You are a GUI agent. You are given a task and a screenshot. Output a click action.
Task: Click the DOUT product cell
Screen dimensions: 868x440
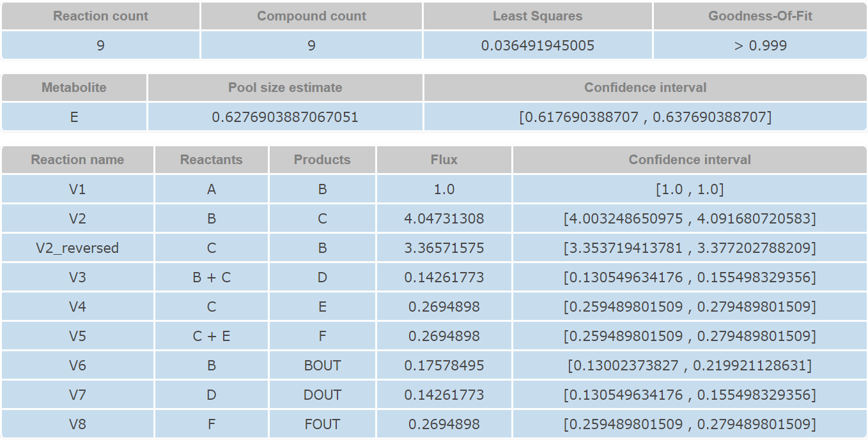(322, 395)
